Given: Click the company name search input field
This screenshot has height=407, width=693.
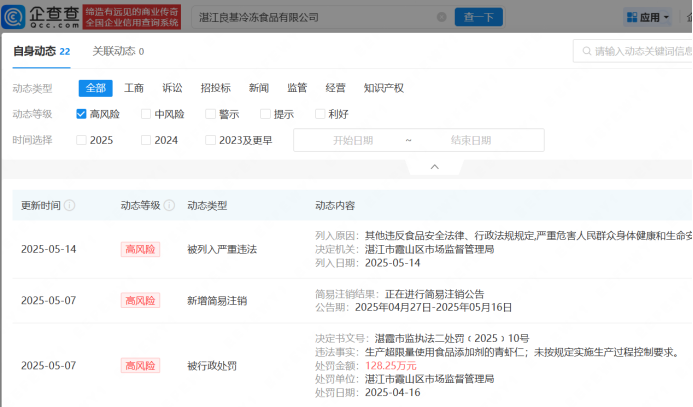Looking at the screenshot, I should [x=310, y=17].
